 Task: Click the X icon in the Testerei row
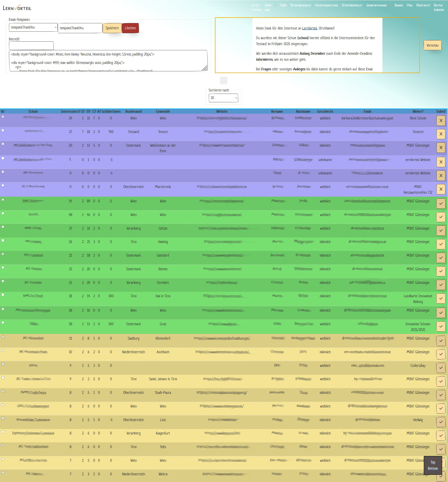click(441, 134)
